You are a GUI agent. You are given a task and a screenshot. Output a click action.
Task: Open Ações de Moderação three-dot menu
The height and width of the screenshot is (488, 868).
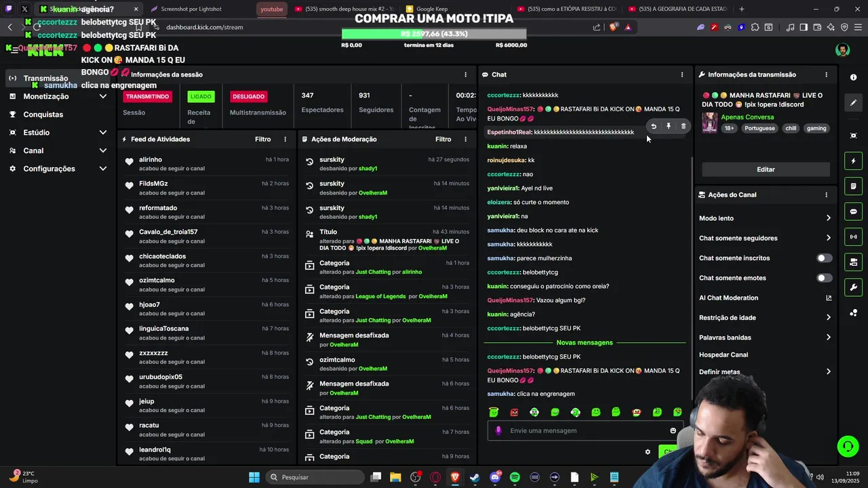click(x=465, y=139)
